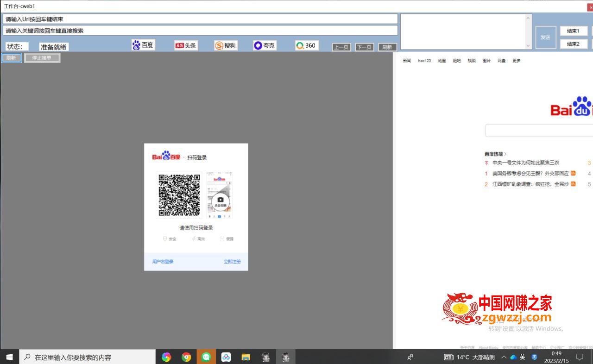Click Baidu logo in login dialog

tap(166, 157)
